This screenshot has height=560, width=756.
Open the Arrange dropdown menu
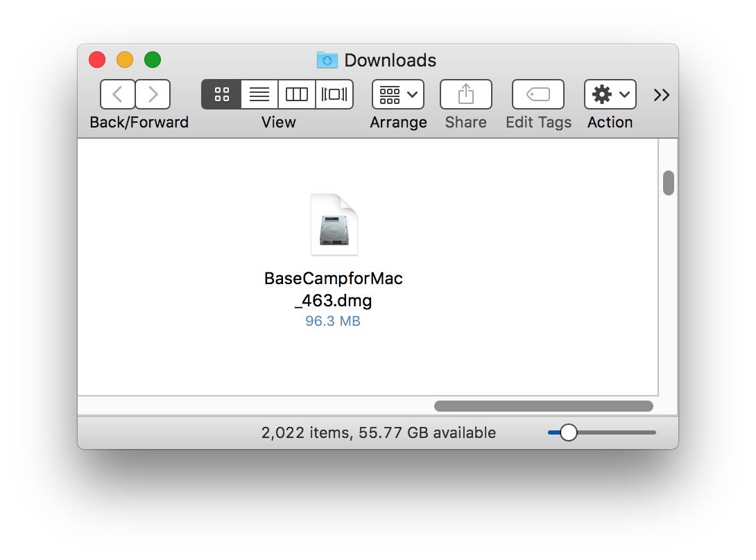click(x=398, y=94)
